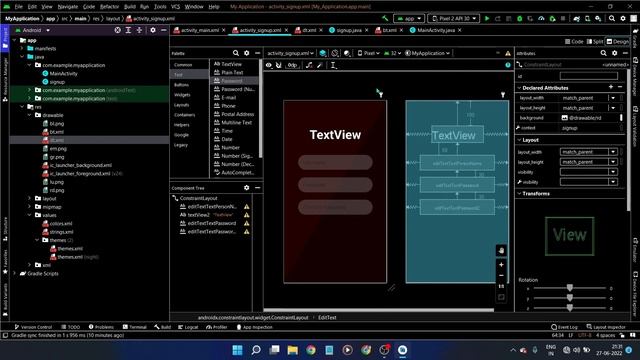
Task: Run the app with green play button
Action: 487,18
